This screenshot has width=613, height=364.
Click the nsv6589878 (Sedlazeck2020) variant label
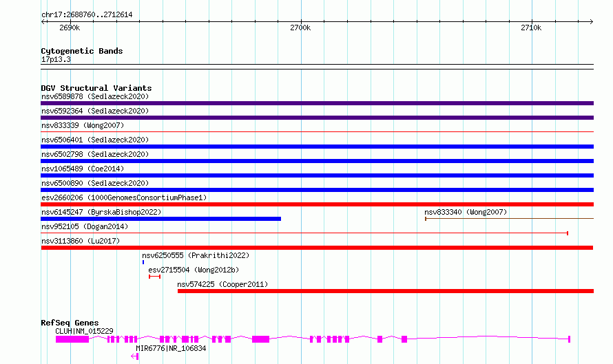95,96
